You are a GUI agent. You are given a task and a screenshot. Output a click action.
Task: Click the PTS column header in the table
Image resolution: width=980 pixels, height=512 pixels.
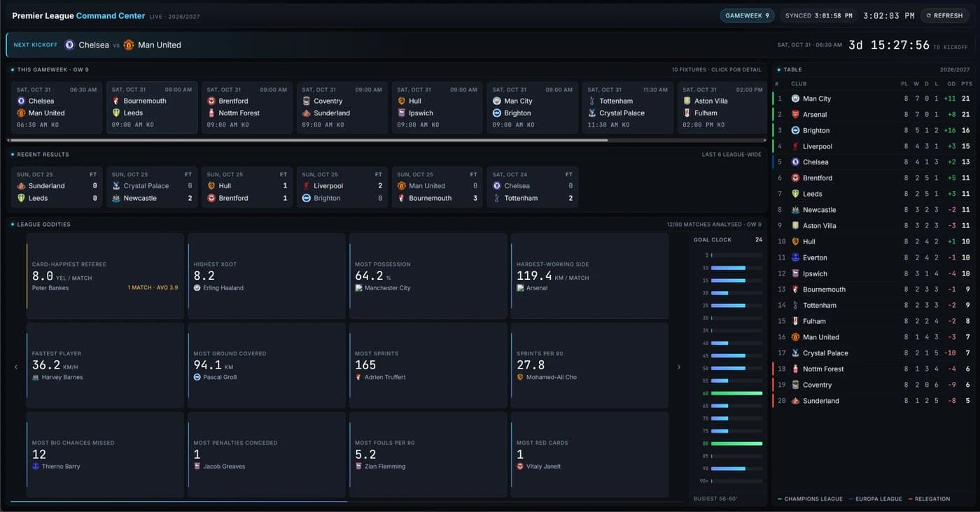coord(965,84)
